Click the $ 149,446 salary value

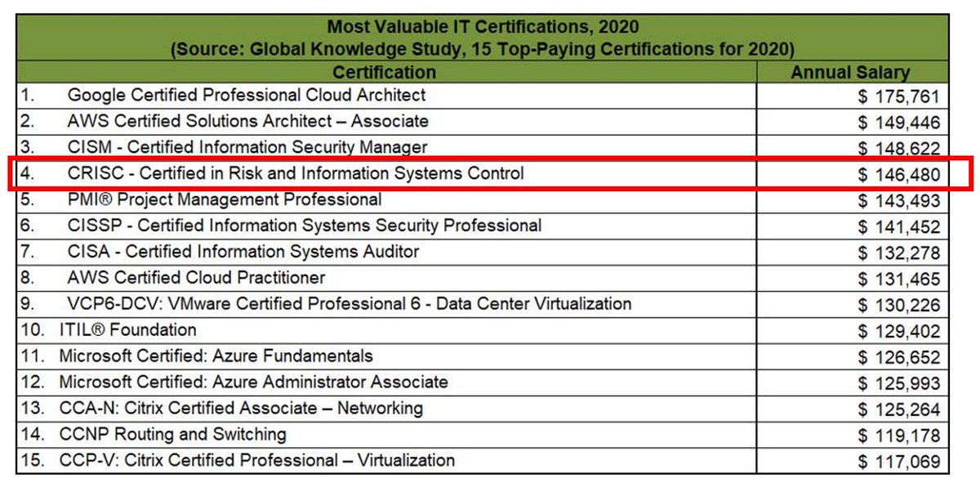pos(899,123)
